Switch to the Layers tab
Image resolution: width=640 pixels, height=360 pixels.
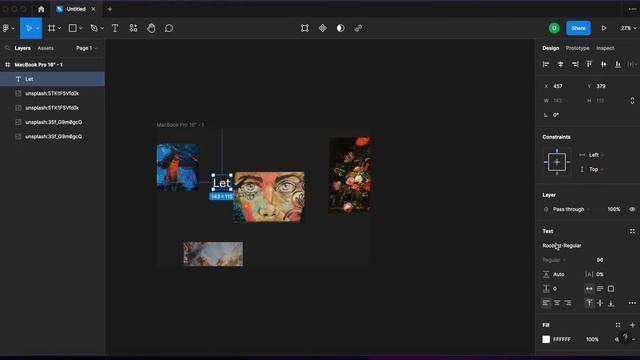22,48
